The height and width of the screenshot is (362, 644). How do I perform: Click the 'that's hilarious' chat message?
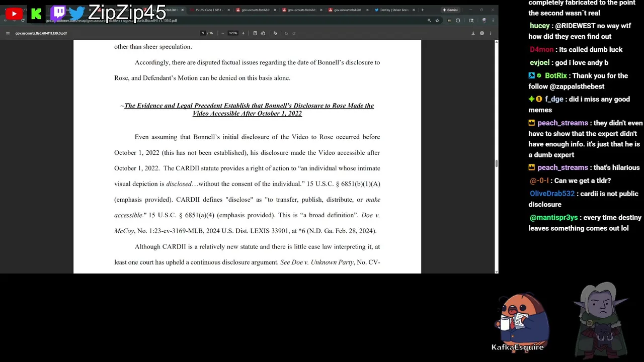(617, 168)
